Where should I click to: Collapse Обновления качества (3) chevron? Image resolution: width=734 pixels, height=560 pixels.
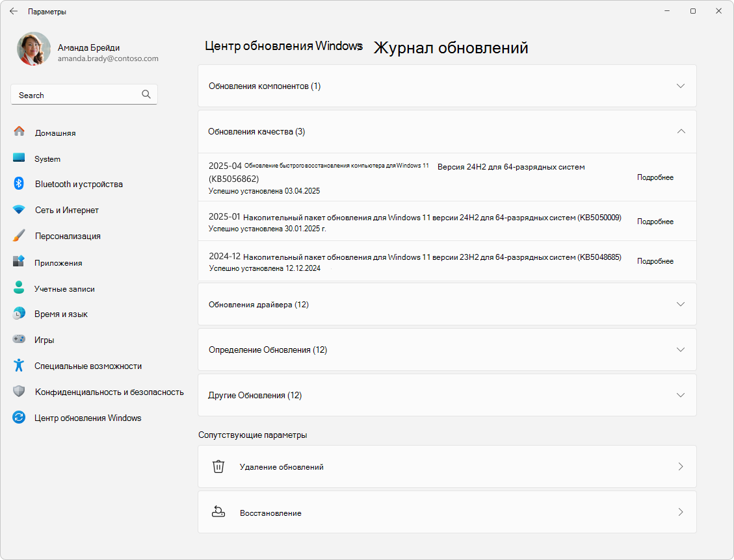tap(681, 131)
